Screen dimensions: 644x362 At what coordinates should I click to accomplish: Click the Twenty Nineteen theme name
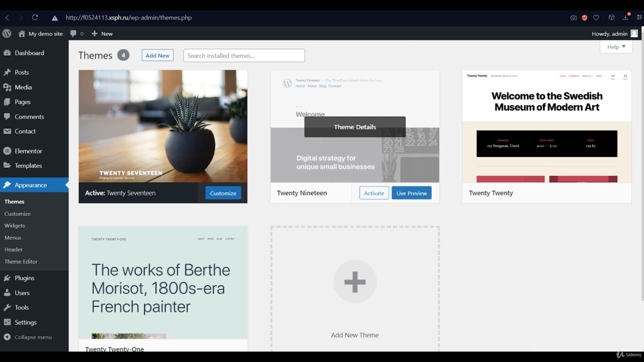302,193
